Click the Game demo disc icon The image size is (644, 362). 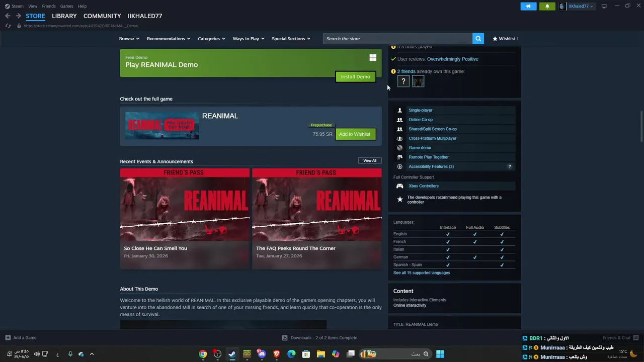coord(399,148)
